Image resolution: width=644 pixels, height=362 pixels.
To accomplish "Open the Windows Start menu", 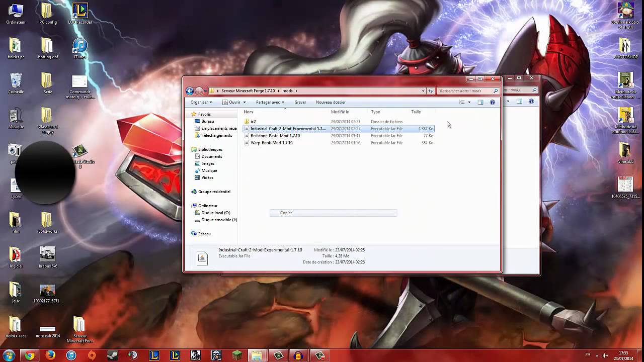I will (x=9, y=355).
